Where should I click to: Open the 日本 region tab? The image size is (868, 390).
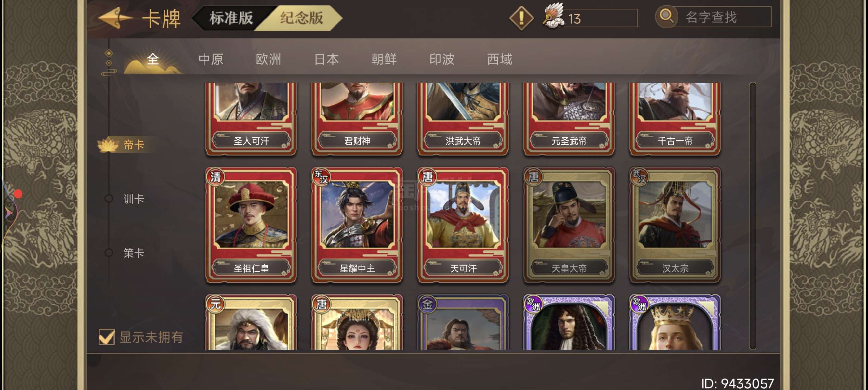326,59
